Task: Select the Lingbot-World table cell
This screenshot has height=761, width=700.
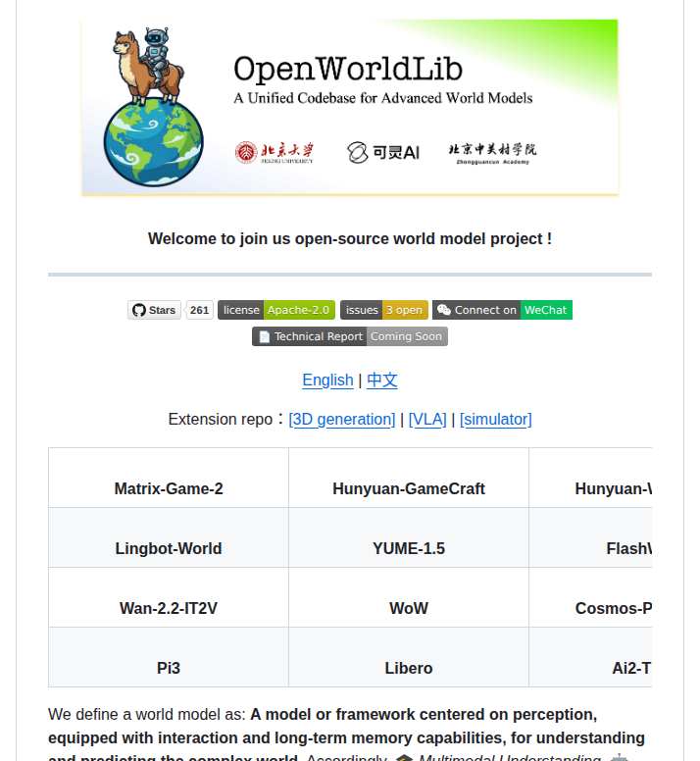Action: [169, 537]
